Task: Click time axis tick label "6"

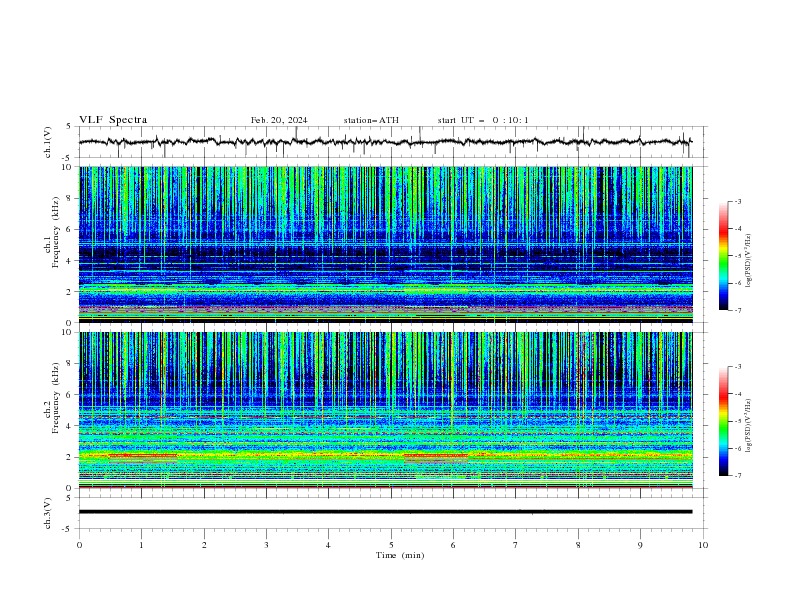Action: [453, 545]
